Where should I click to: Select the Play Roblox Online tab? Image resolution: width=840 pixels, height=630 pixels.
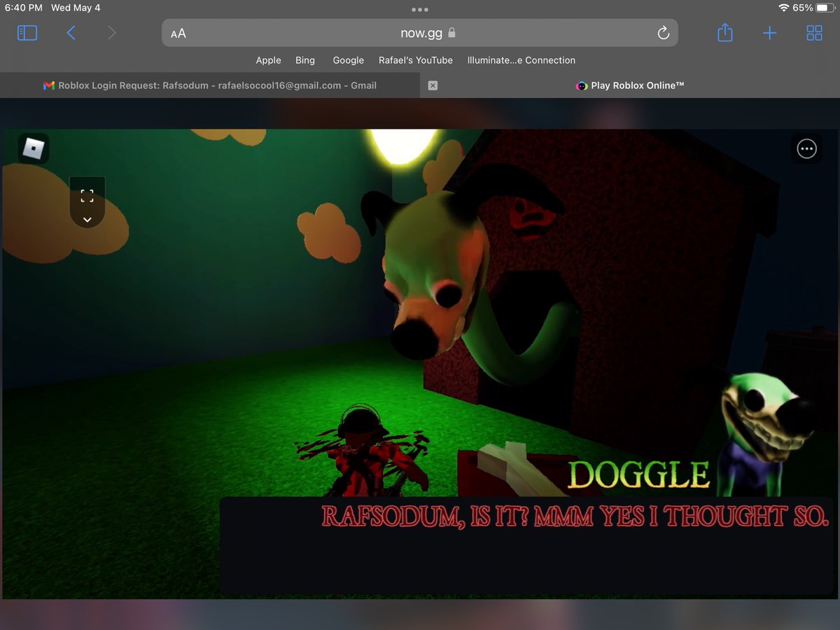630,85
